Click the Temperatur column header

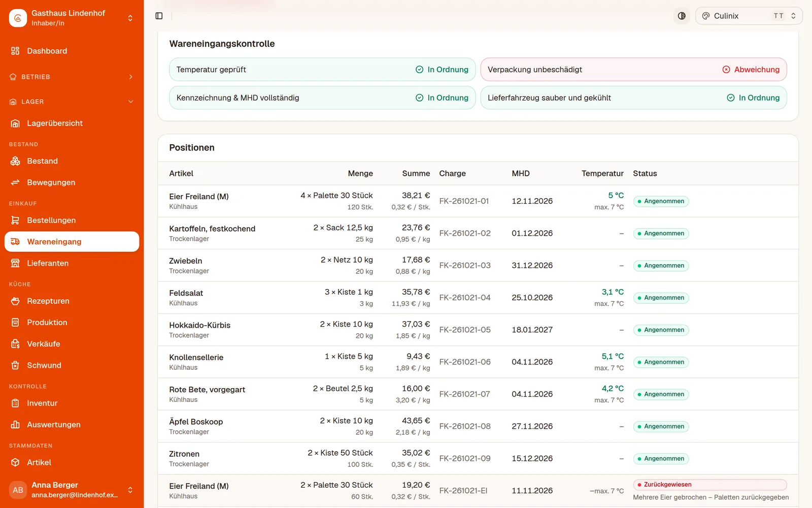tap(602, 174)
